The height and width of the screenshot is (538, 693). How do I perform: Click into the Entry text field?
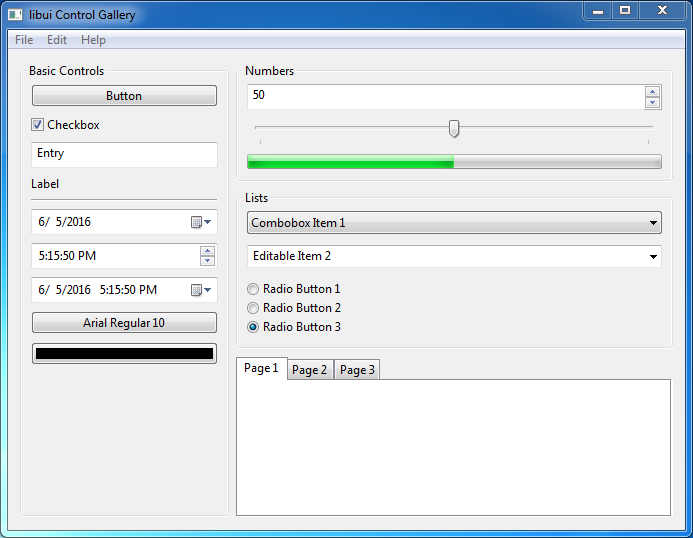pos(124,154)
